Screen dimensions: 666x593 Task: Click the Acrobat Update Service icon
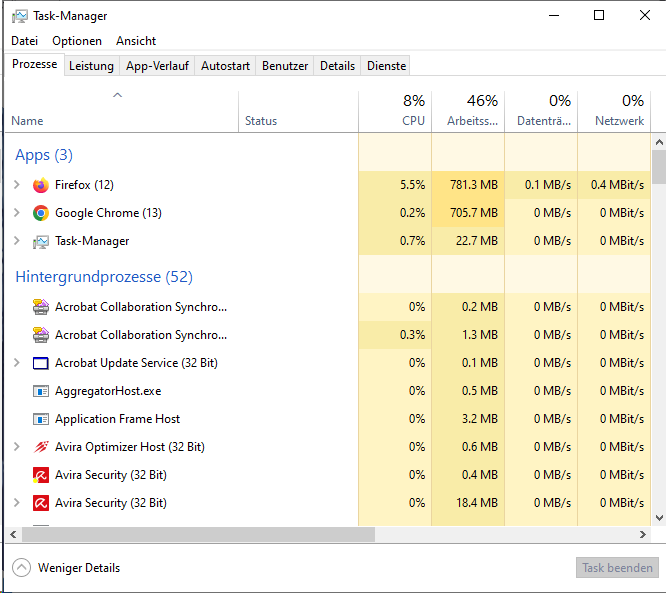[41, 363]
